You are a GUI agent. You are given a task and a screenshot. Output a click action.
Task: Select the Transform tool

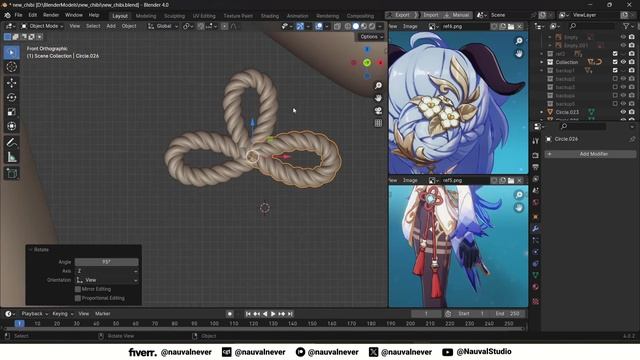click(11, 126)
